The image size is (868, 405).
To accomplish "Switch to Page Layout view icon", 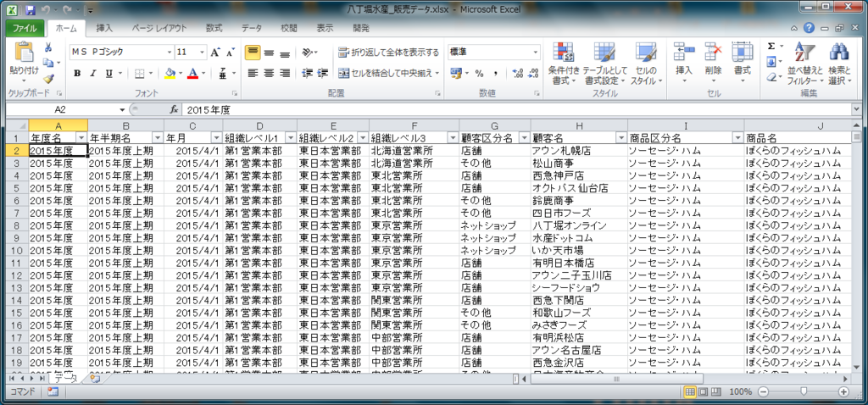I will point(703,391).
